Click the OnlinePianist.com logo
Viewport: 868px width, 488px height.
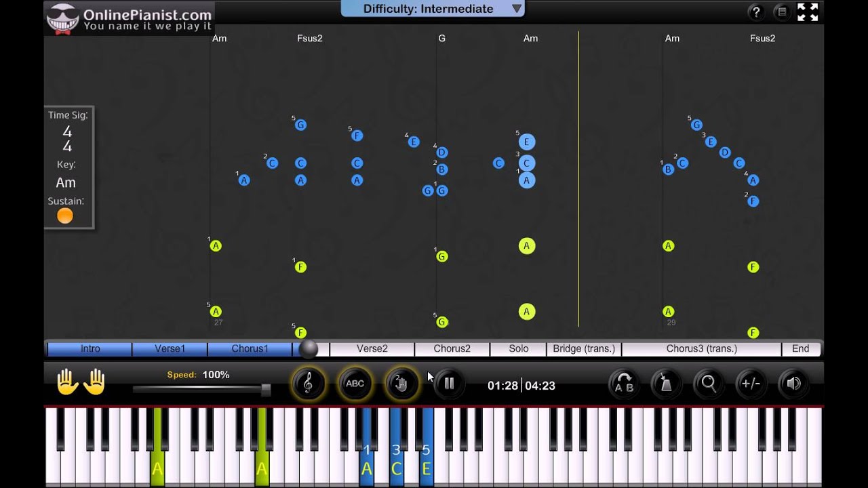130,18
